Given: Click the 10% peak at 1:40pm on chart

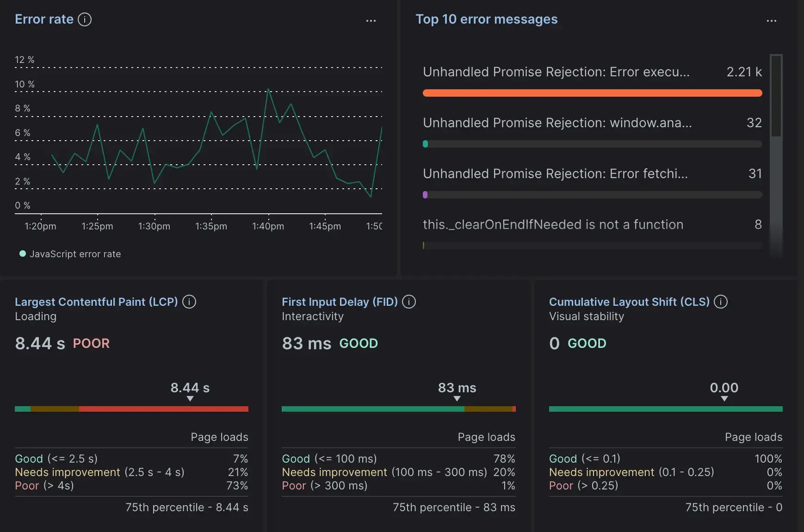Looking at the screenshot, I should tap(268, 89).
